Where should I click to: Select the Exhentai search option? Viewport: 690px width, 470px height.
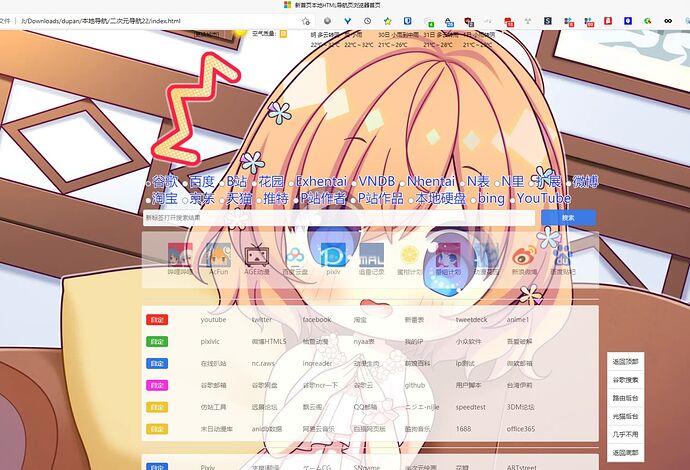pyautogui.click(x=321, y=181)
